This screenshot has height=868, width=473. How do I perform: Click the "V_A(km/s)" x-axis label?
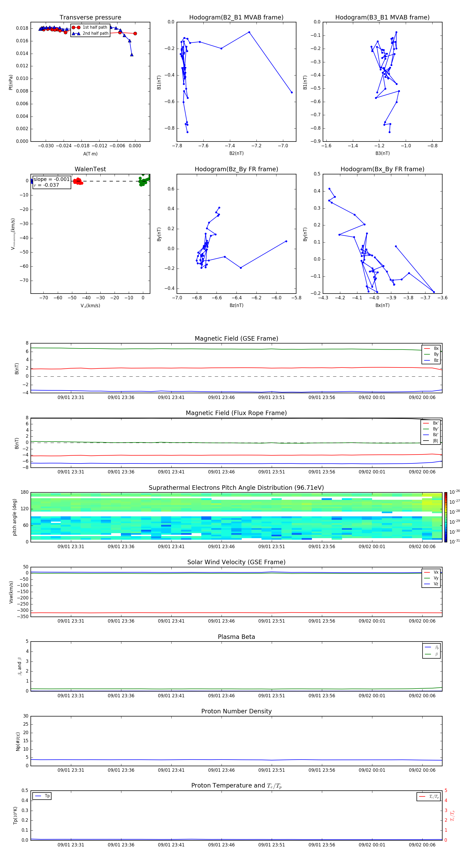tap(90, 306)
